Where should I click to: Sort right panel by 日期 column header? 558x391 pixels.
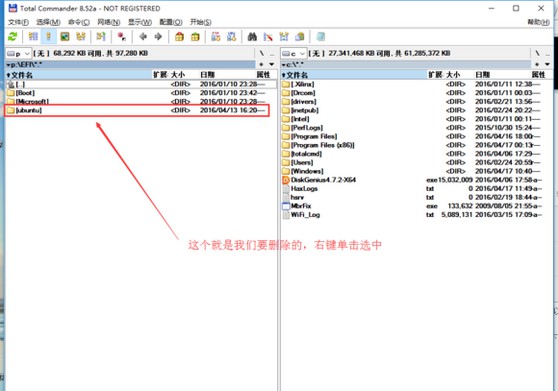coord(483,75)
